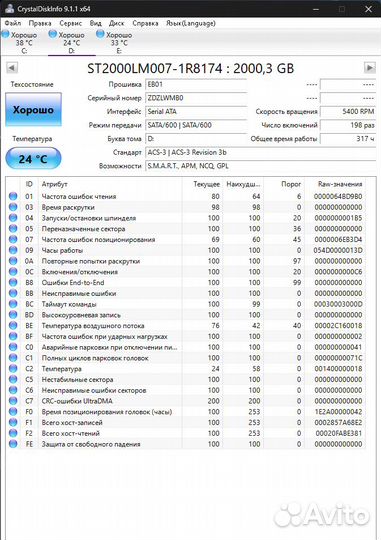This screenshot has width=381, height=540.
Task: Select raw value 054D0000013D
Action: pyautogui.click(x=338, y=250)
